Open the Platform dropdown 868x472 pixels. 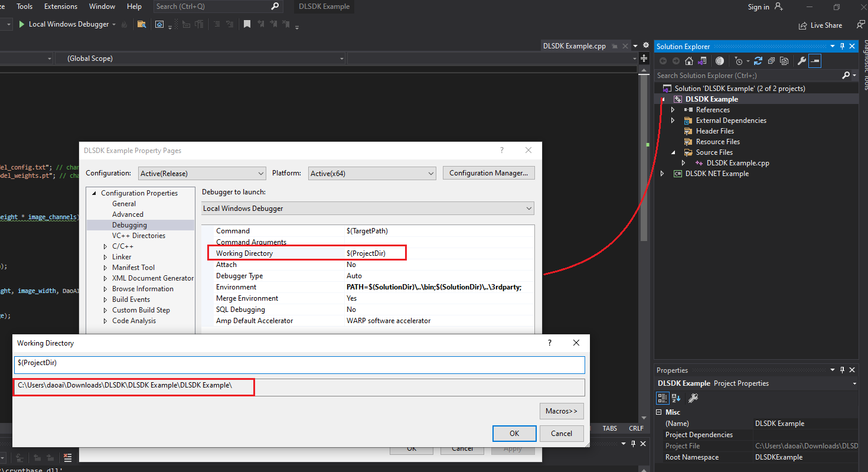tap(372, 173)
